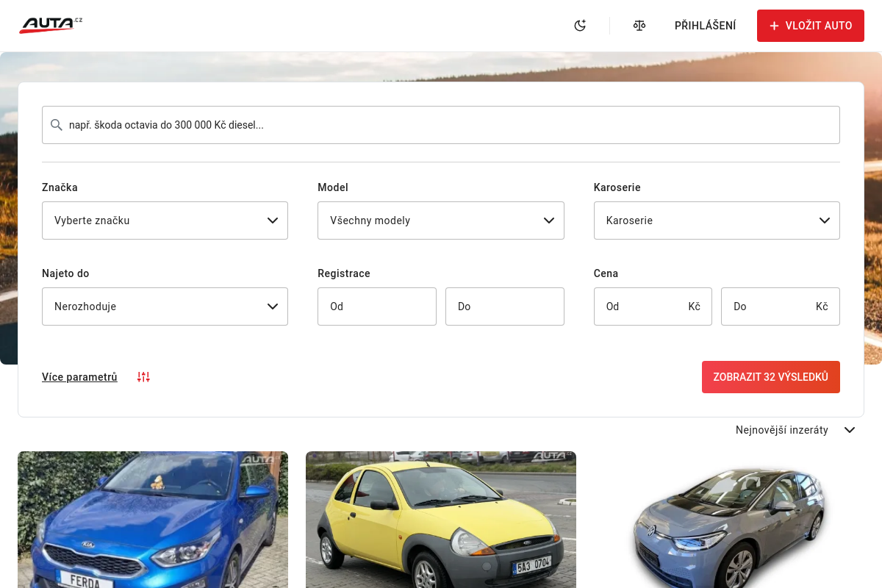This screenshot has height=588, width=882.
Task: Open the car comparison scales icon
Action: (639, 26)
